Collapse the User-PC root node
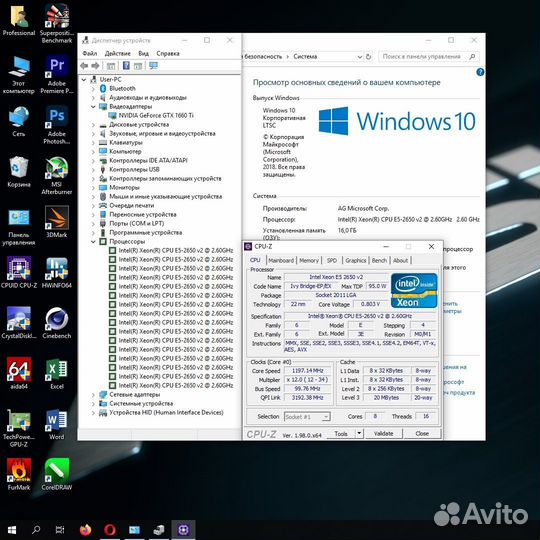This screenshot has width=540, height=540. pos(84,80)
